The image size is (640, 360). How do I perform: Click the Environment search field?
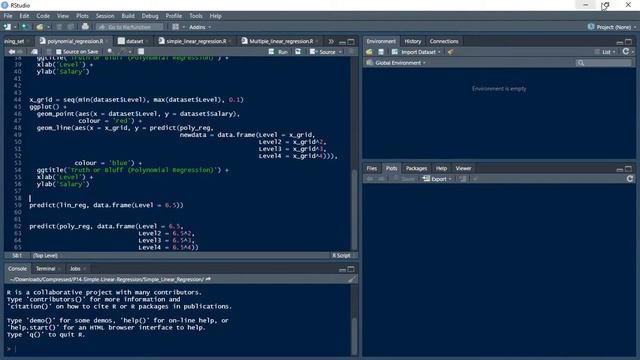pos(604,63)
